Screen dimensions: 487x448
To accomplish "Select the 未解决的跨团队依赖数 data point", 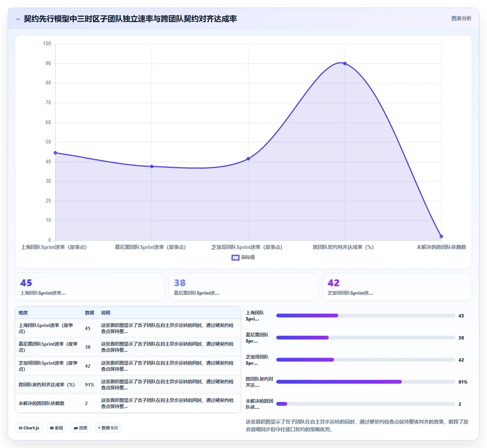I will click(441, 236).
